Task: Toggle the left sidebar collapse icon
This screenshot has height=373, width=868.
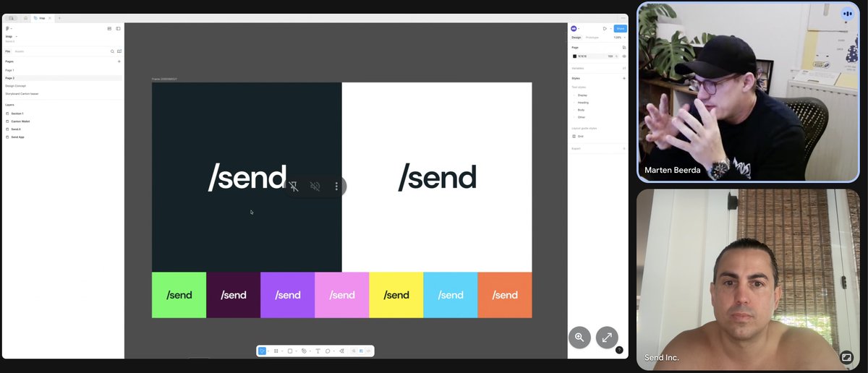Action: coord(118,28)
